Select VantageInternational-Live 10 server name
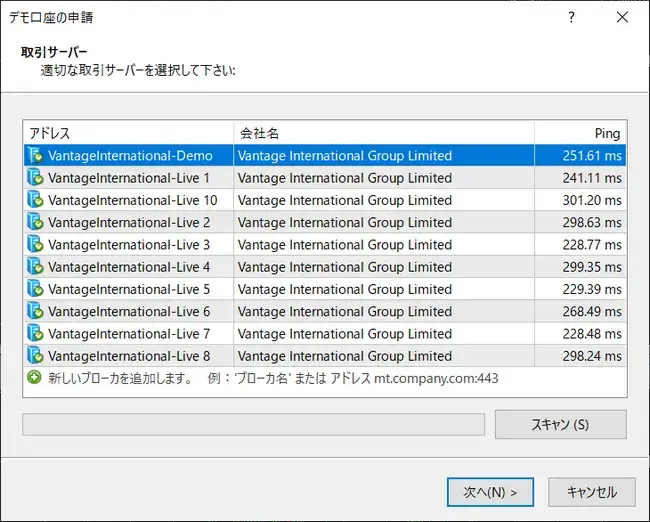 (x=133, y=200)
